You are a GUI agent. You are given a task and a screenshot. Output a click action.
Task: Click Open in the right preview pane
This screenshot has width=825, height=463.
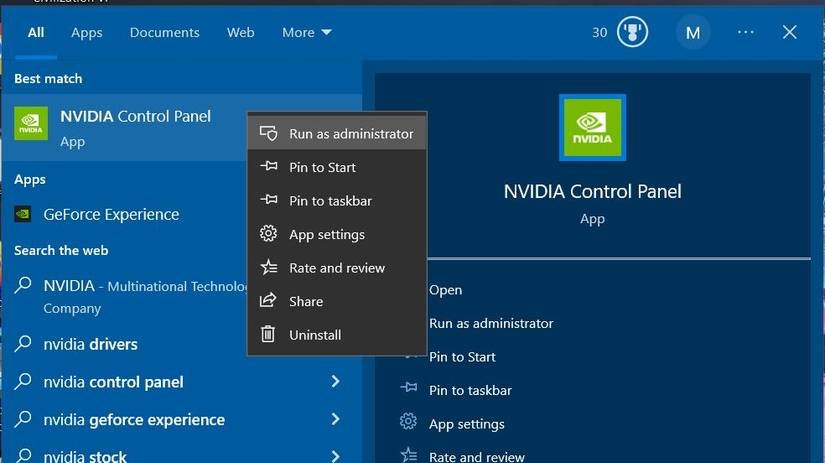click(x=445, y=290)
